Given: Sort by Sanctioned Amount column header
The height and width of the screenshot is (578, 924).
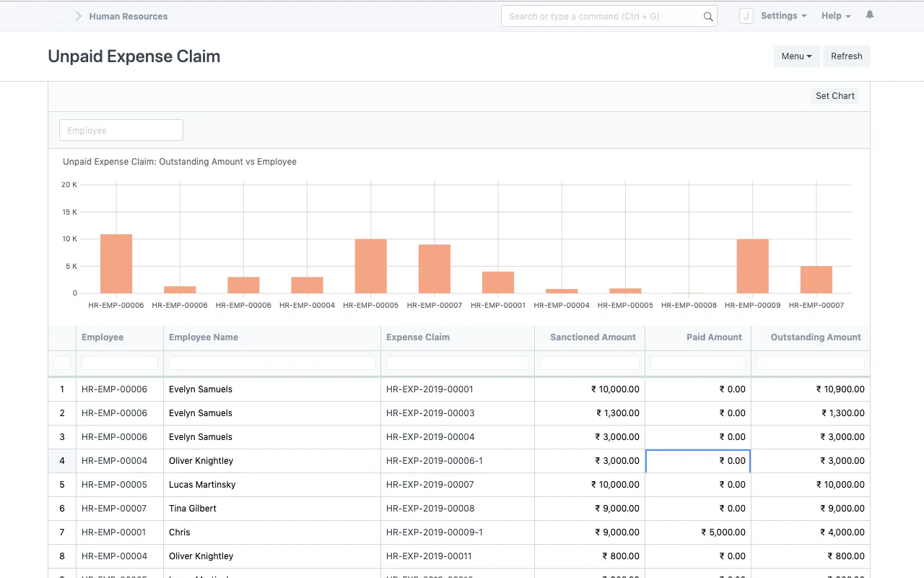Looking at the screenshot, I should [x=592, y=337].
